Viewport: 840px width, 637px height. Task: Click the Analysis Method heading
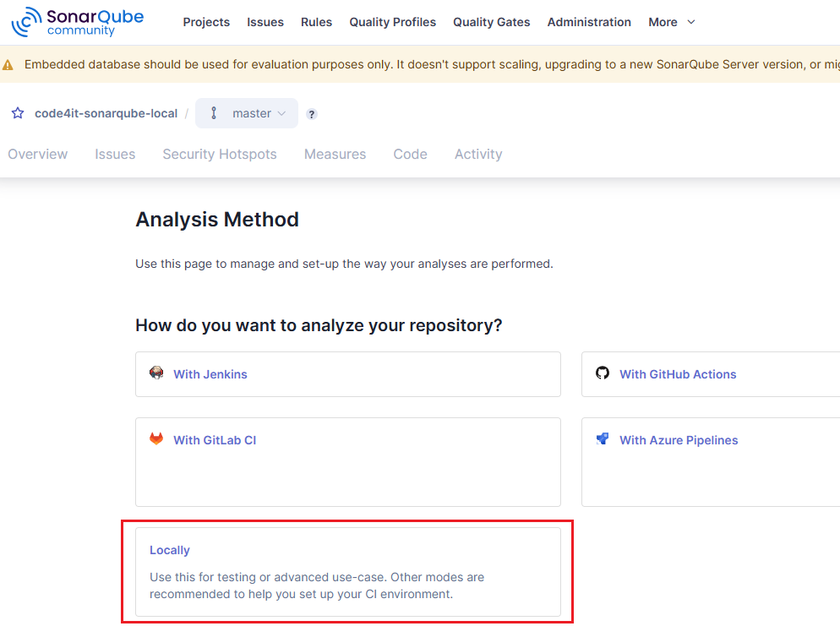(x=217, y=219)
